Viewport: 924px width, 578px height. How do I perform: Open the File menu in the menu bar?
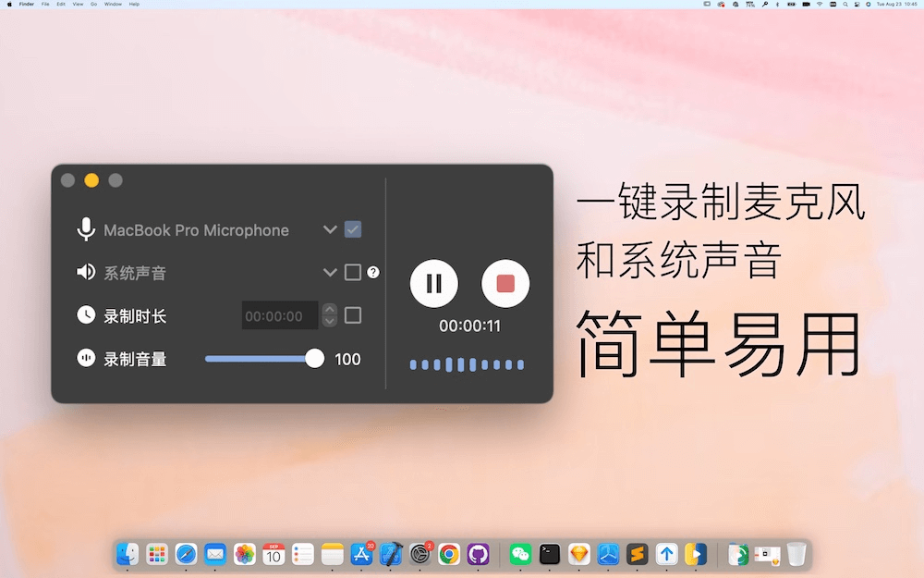click(44, 4)
